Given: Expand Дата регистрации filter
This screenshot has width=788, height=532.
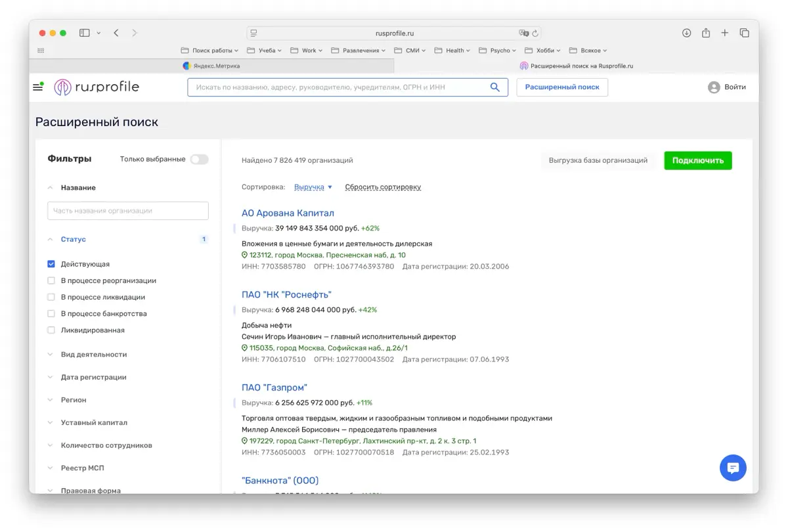Looking at the screenshot, I should (87, 377).
